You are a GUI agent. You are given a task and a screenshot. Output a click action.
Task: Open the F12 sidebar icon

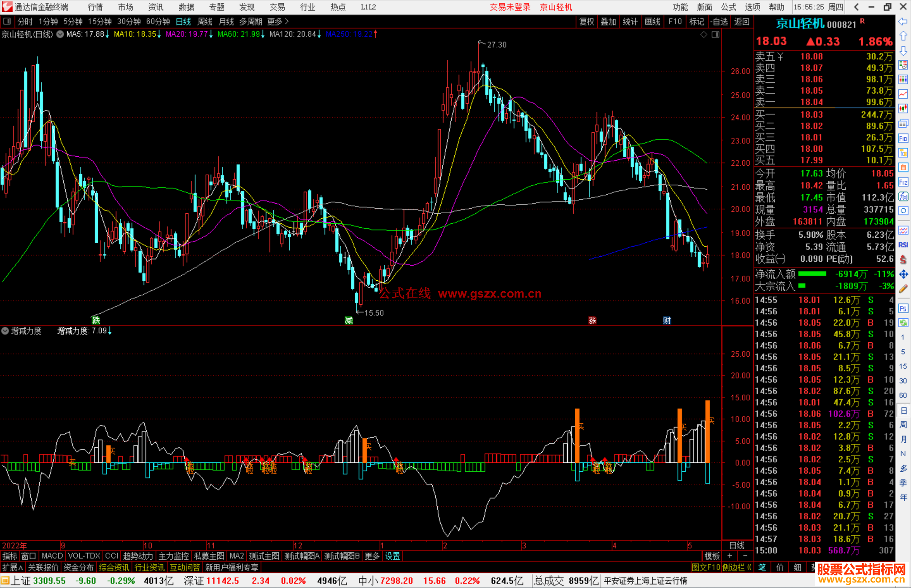[903, 182]
